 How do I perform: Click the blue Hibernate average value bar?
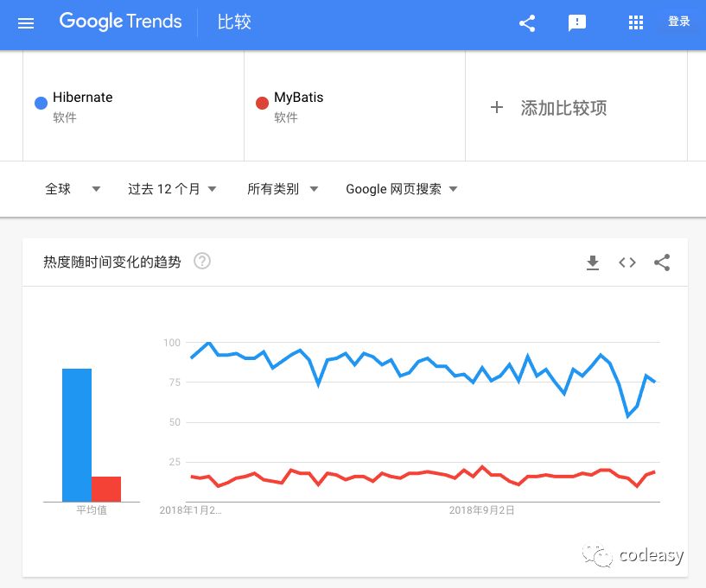point(76,432)
